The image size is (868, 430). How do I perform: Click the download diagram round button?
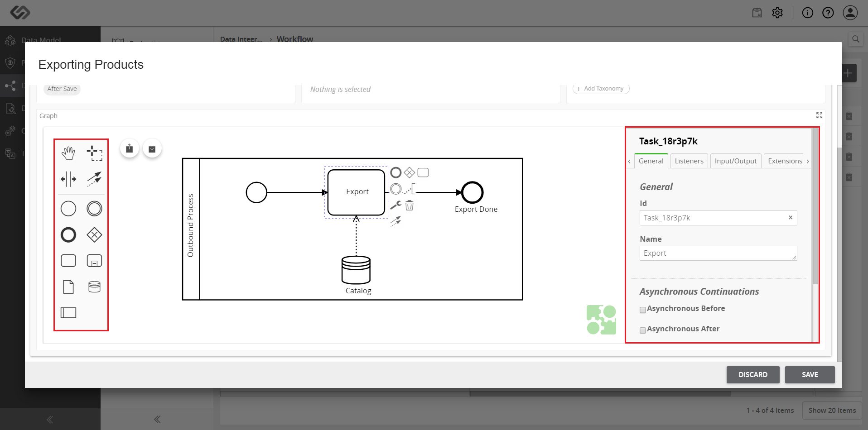[x=152, y=148]
